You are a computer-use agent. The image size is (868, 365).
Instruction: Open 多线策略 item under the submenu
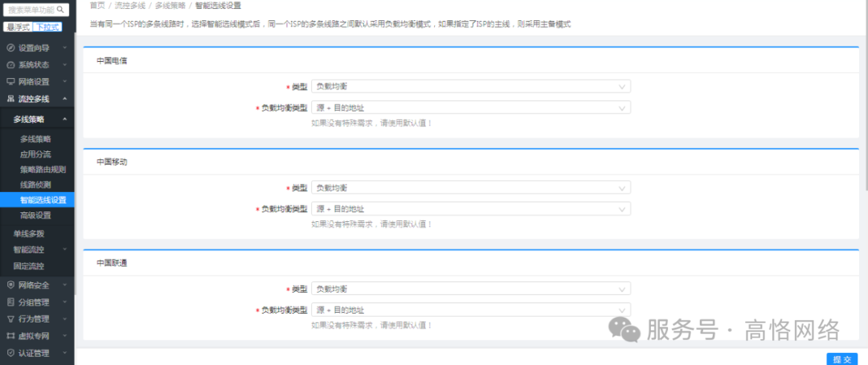35,139
